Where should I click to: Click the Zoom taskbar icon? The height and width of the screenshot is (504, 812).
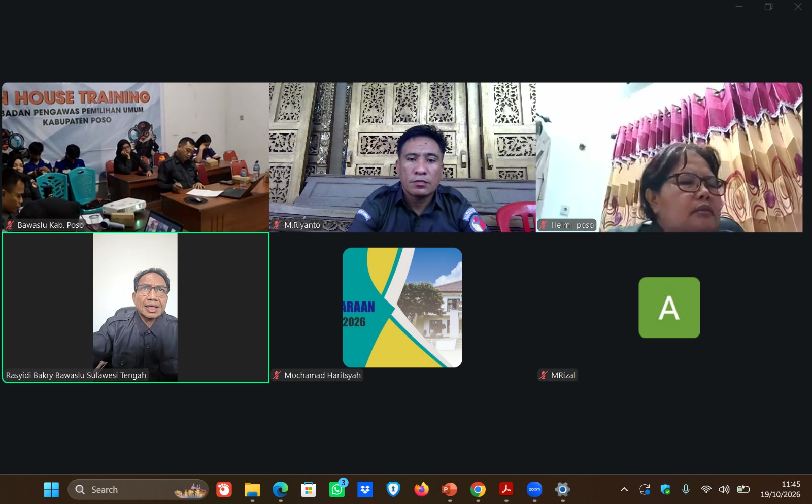[534, 490]
